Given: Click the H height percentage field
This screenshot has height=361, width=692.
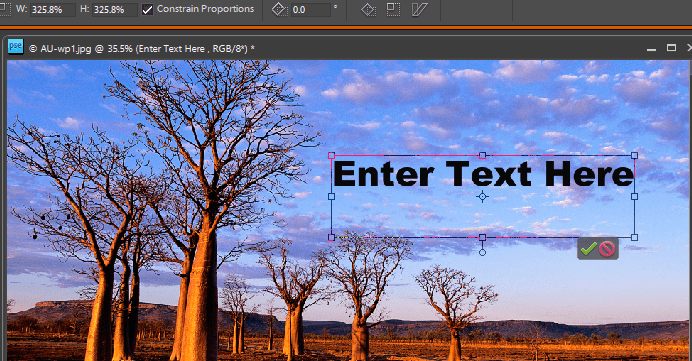Looking at the screenshot, I should pos(115,9).
